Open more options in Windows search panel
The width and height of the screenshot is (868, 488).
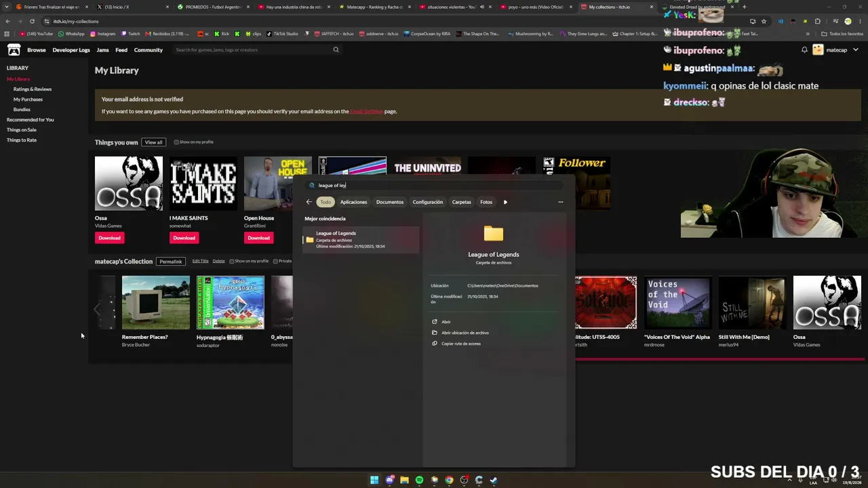click(x=560, y=202)
